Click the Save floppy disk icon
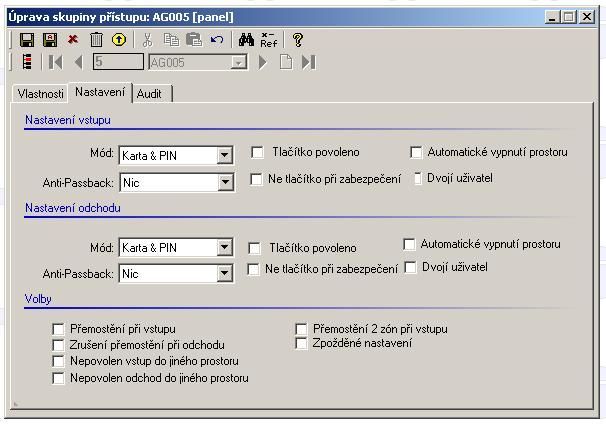 (27, 40)
